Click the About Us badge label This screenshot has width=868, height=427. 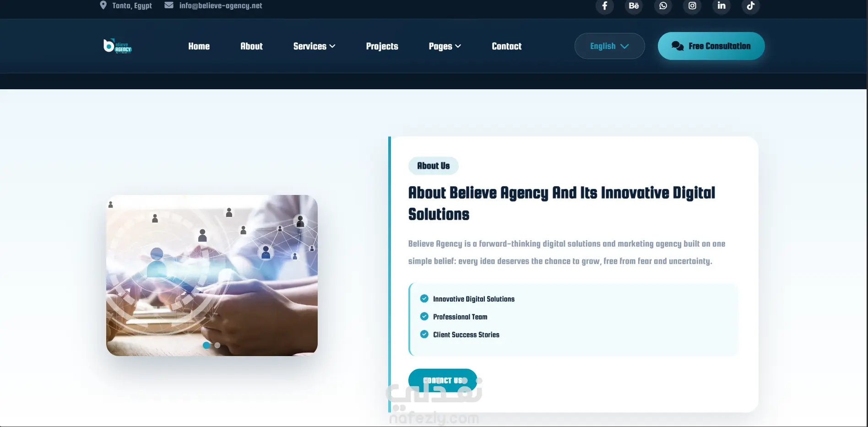(x=434, y=166)
